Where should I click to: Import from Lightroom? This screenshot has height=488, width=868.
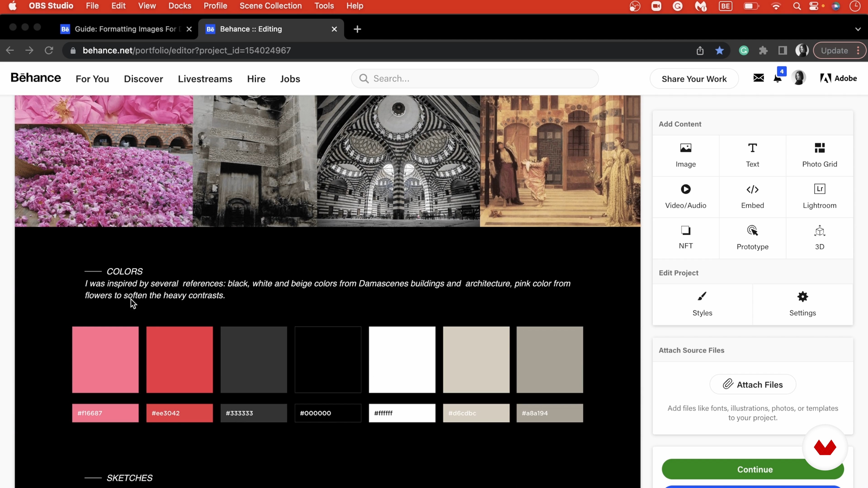coord(819,197)
